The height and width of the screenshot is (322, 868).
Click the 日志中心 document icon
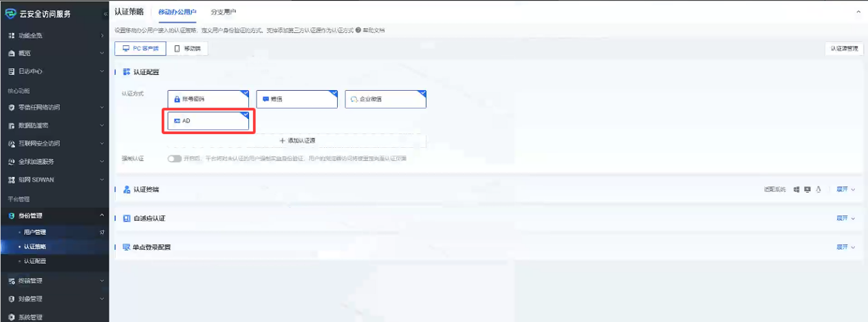click(x=11, y=71)
